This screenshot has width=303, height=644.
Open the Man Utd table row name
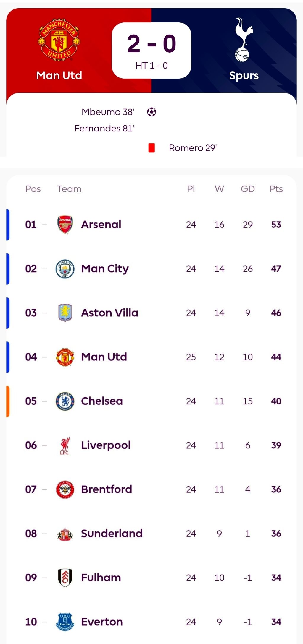click(104, 357)
